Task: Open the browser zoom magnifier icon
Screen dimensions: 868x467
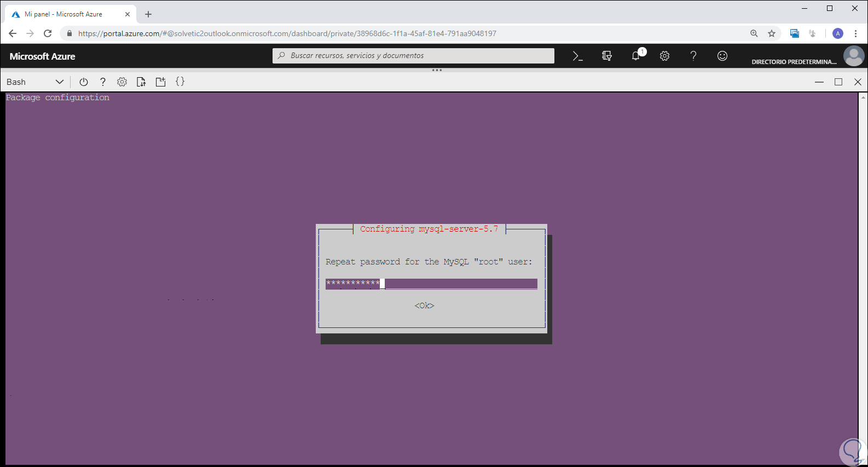Action: click(x=754, y=33)
